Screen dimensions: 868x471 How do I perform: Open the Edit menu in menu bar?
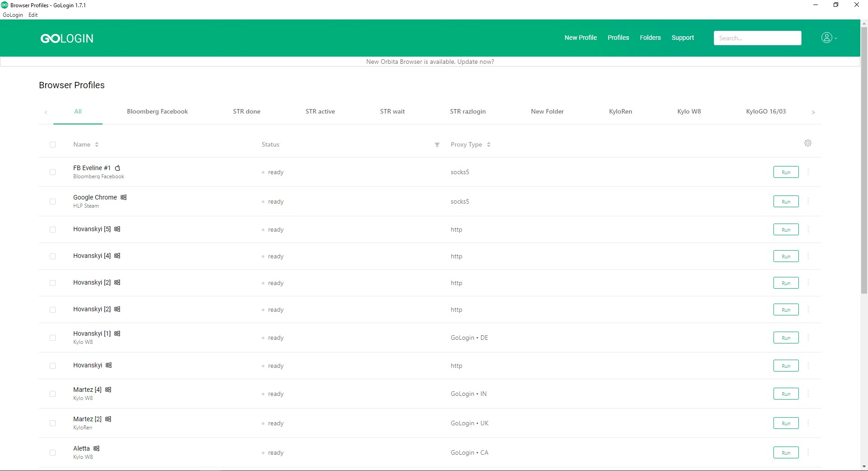click(x=33, y=15)
